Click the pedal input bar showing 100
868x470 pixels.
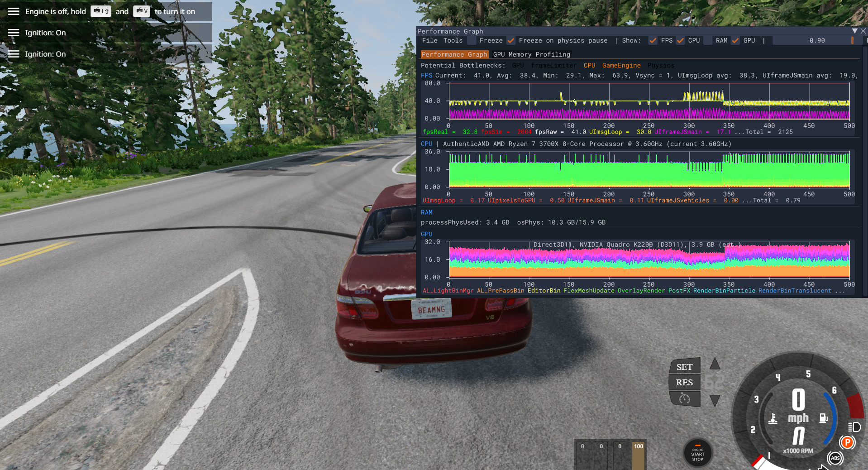tap(638, 455)
